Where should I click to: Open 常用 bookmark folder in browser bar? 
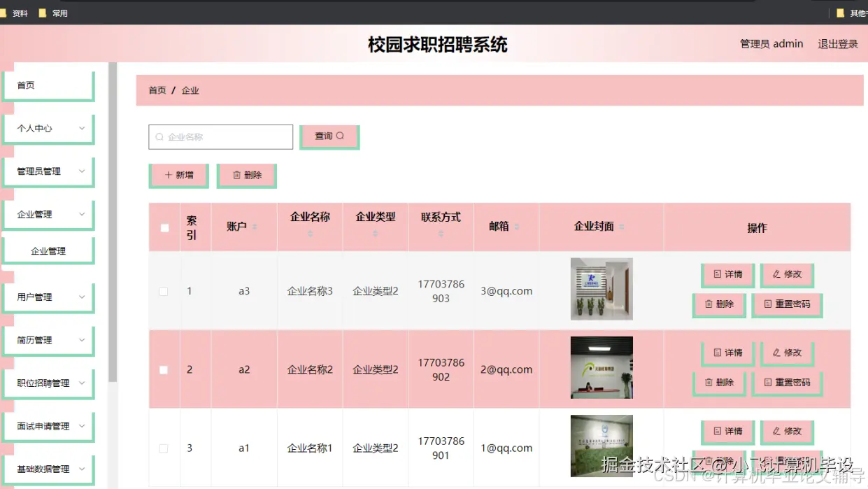pyautogui.click(x=53, y=13)
